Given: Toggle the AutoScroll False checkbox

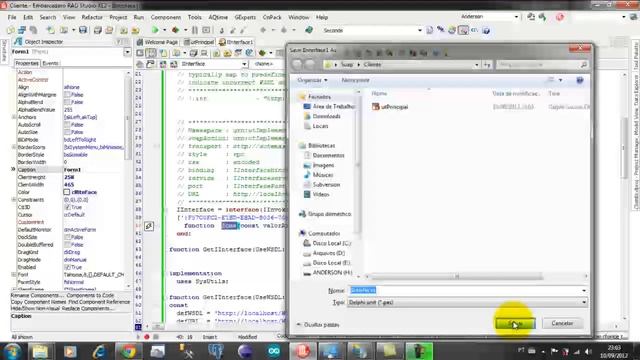Looking at the screenshot, I should click(67, 124).
